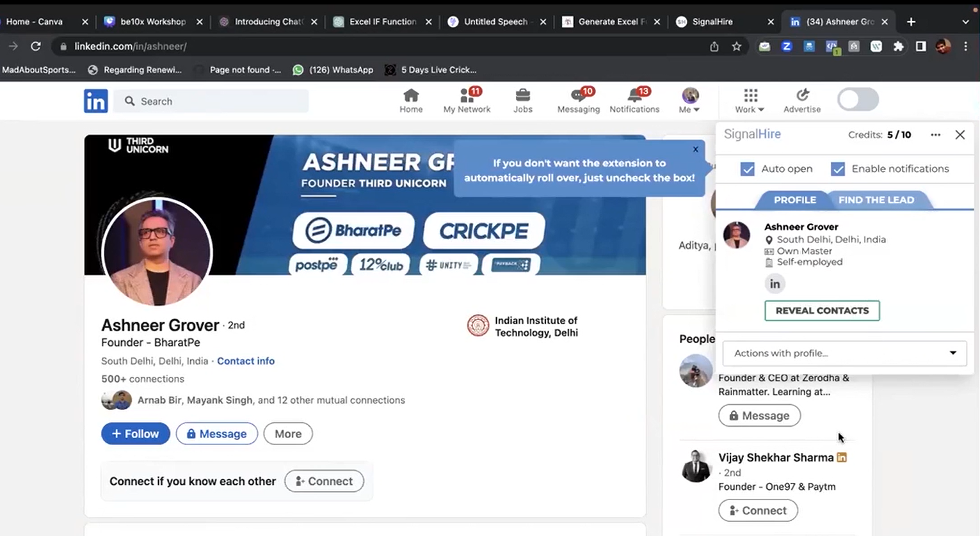Select the PROFILE tab in SignalHire
The height and width of the screenshot is (536, 980).
794,200
